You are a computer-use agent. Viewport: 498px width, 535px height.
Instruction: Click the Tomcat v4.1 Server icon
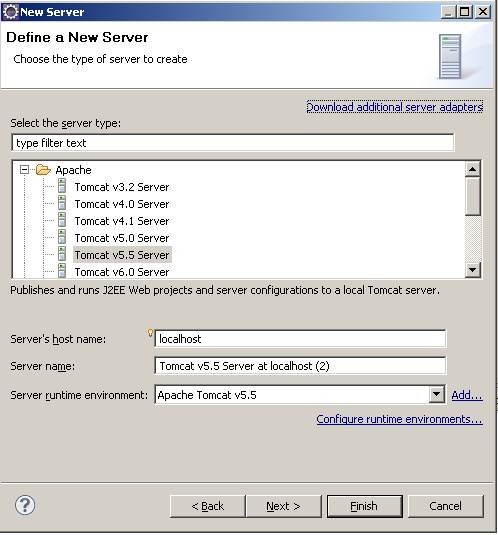coord(62,220)
